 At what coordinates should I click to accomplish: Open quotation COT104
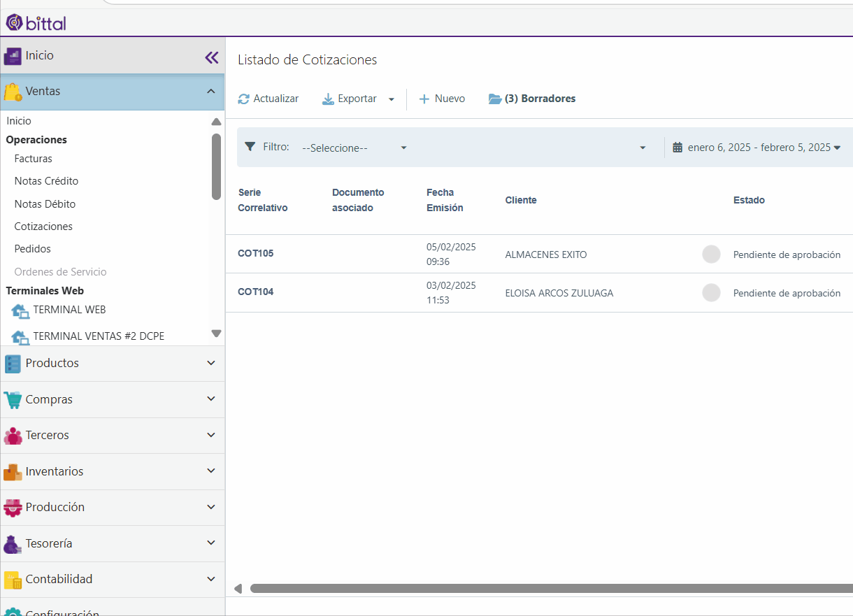click(255, 292)
